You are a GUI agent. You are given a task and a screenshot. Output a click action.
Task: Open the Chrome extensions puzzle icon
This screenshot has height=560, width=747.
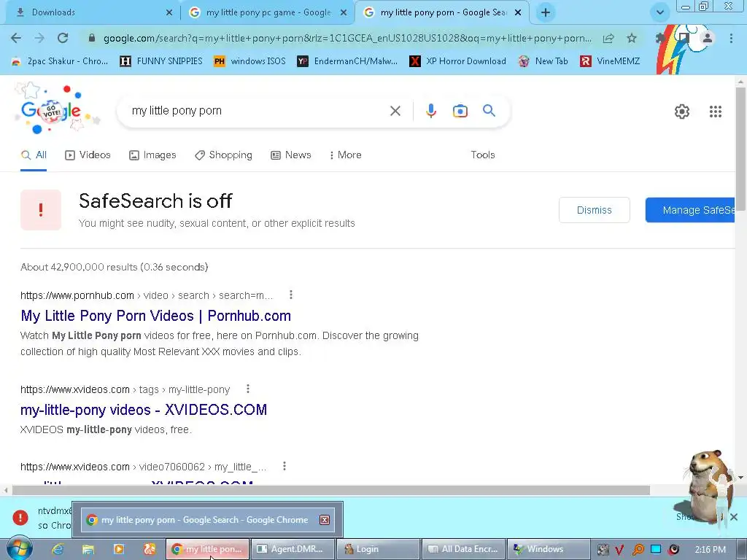point(660,38)
